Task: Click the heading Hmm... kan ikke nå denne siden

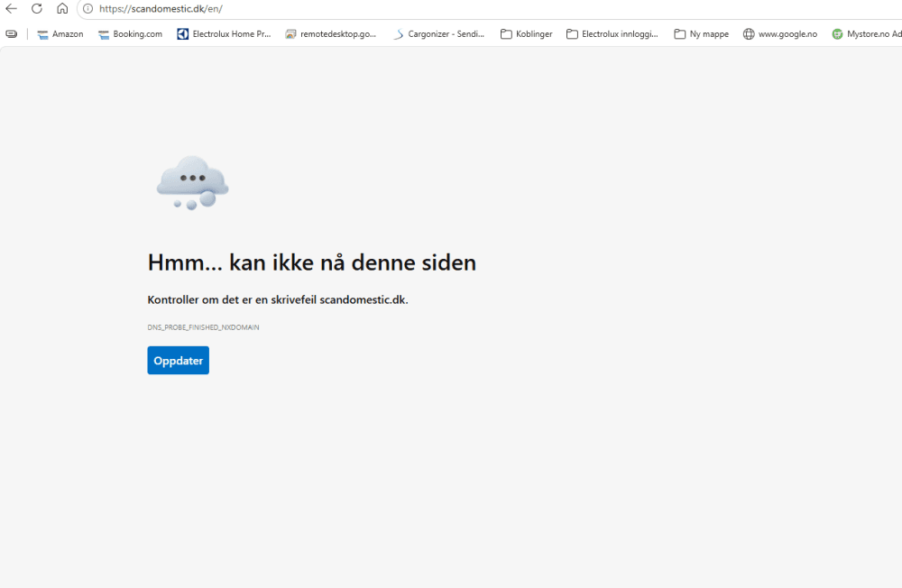Action: coord(312,262)
